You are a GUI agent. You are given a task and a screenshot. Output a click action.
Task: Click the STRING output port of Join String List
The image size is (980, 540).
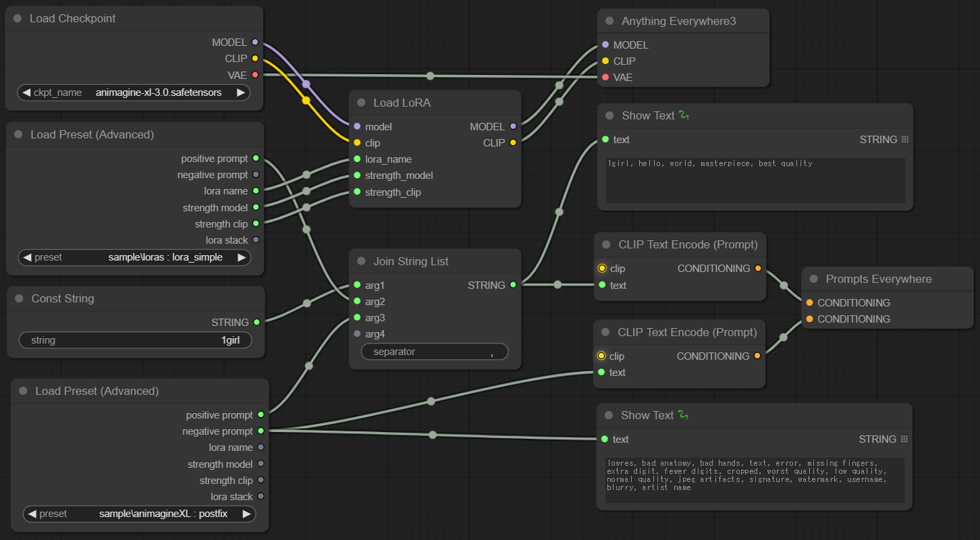(513, 285)
